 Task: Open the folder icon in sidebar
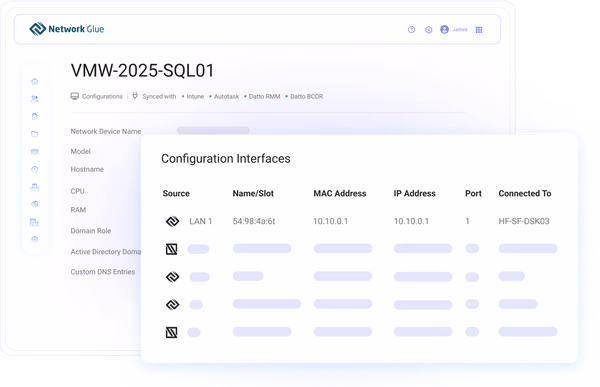click(35, 134)
